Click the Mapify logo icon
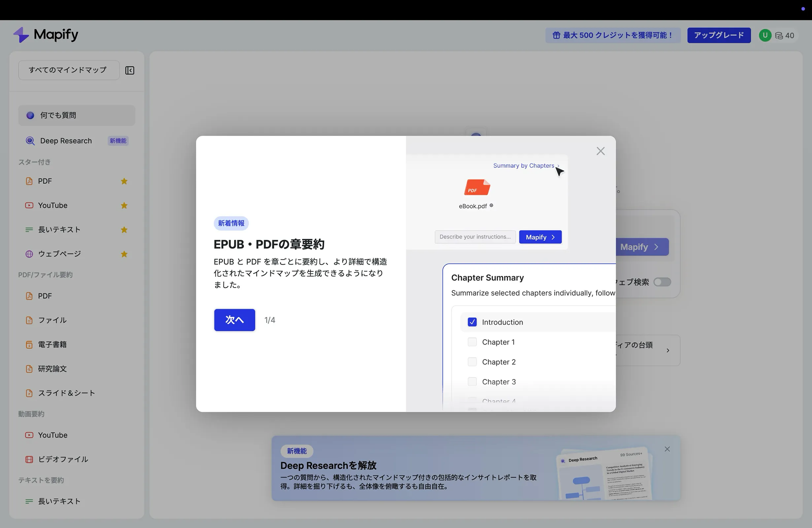Viewport: 812px width, 528px height. click(21, 35)
